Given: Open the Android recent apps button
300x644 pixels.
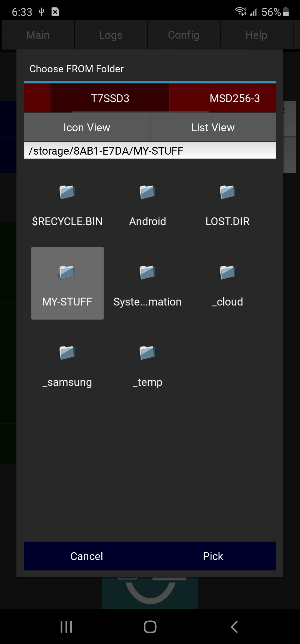Looking at the screenshot, I should click(x=66, y=627).
